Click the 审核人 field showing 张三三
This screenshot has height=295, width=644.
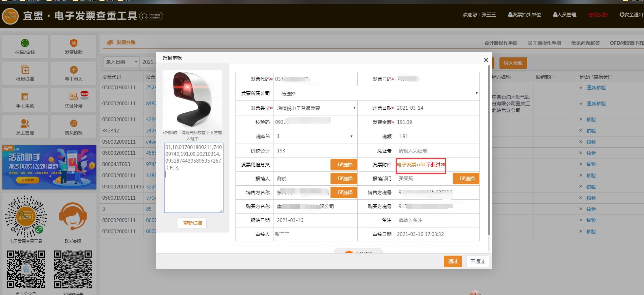pos(315,234)
